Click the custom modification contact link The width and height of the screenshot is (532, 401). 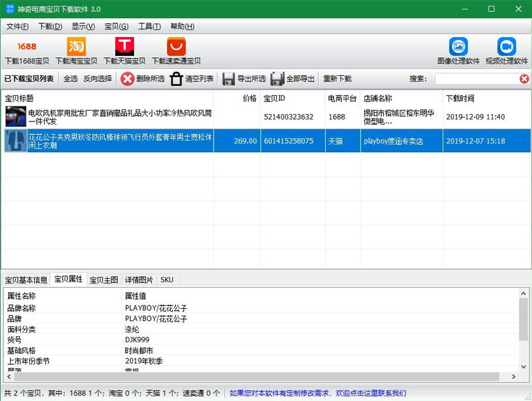pos(317,393)
